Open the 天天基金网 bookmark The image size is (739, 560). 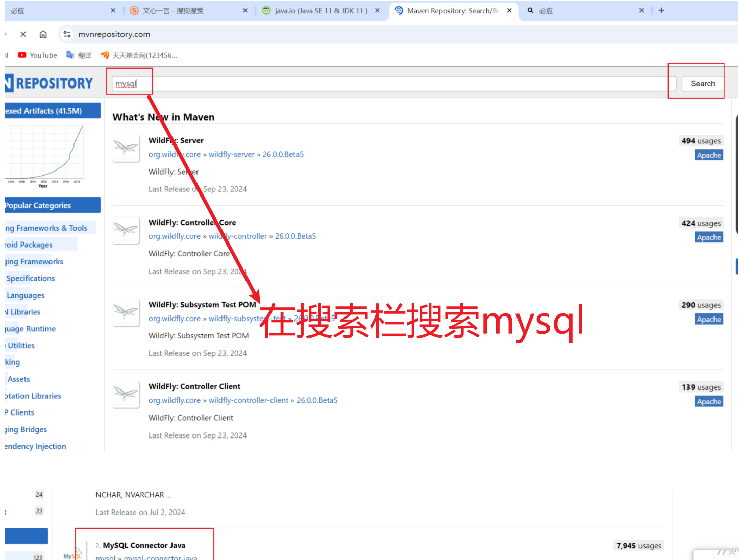point(139,55)
